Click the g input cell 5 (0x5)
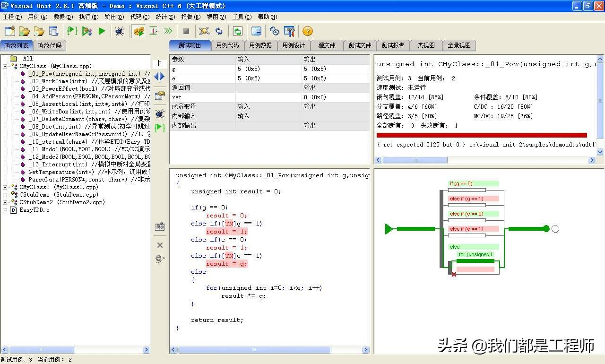Image resolution: width=605 pixels, height=364 pixels. click(268, 69)
